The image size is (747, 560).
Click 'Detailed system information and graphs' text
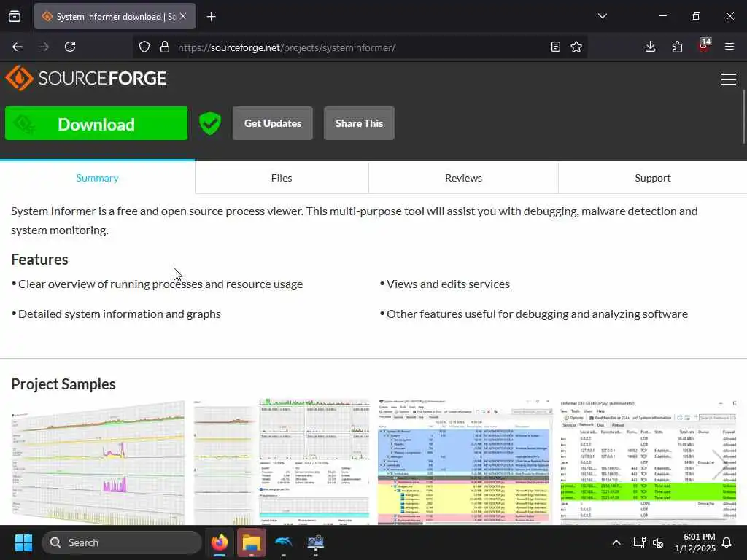120,314
